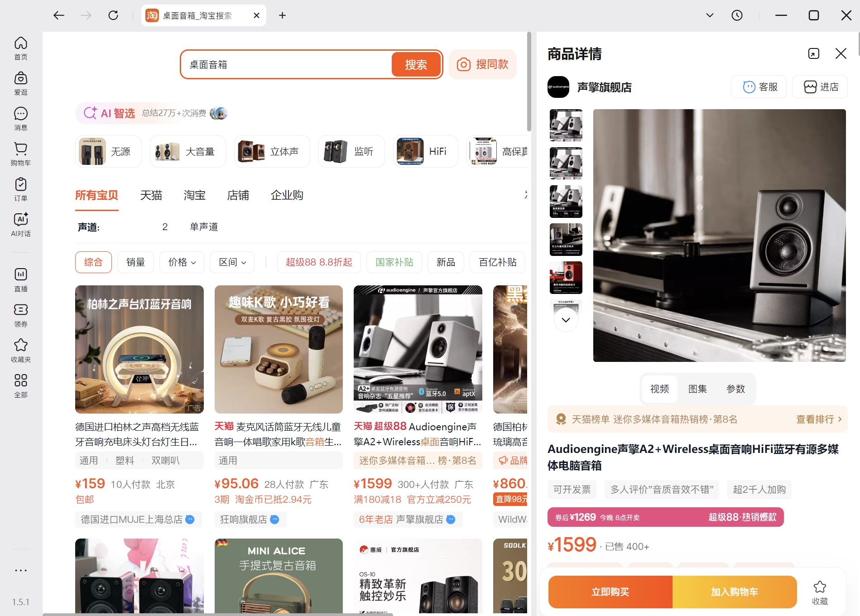860x616 pixels.
Task: Open the 收藏夹 favorites folder
Action: (x=21, y=349)
